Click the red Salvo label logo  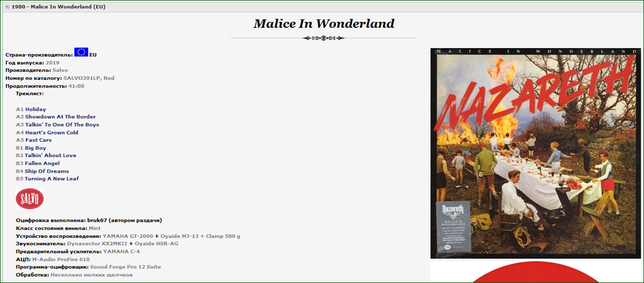point(30,199)
